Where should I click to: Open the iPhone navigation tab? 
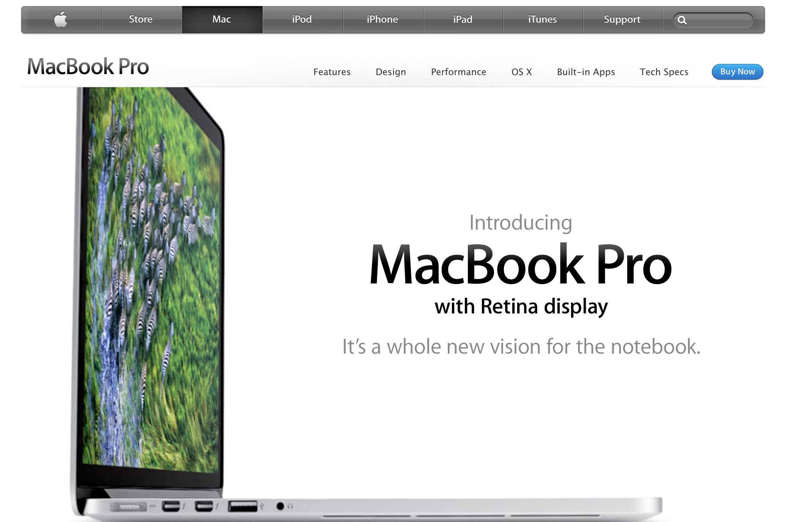382,19
